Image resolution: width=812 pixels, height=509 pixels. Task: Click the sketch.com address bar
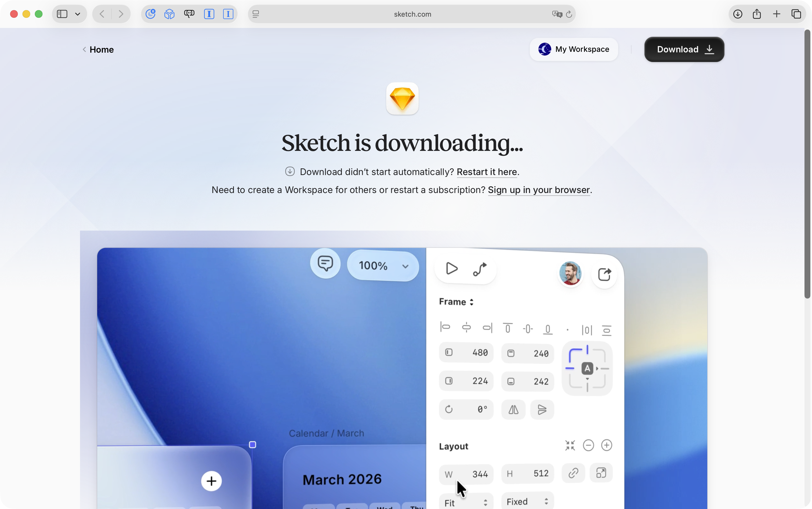pyautogui.click(x=412, y=14)
